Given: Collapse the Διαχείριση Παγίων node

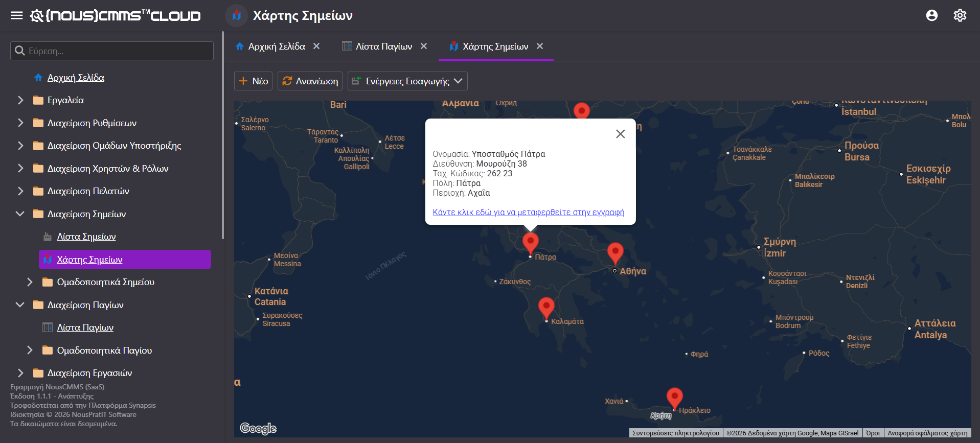Looking at the screenshot, I should coord(20,305).
